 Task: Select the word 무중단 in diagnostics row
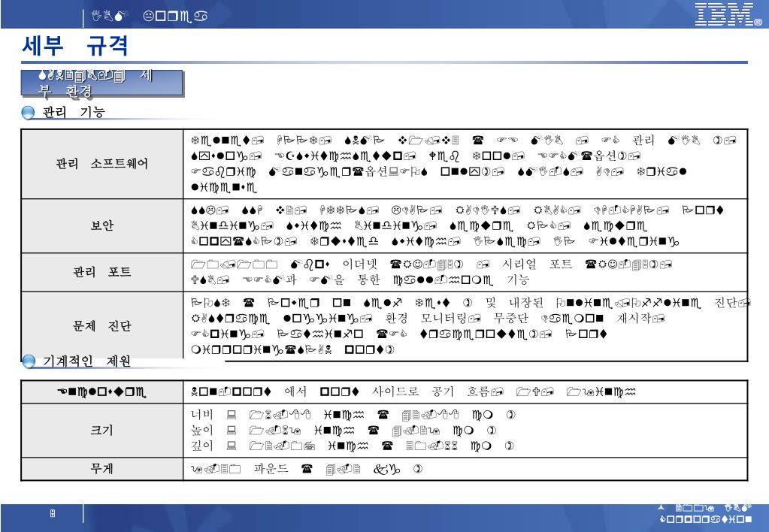point(510,318)
